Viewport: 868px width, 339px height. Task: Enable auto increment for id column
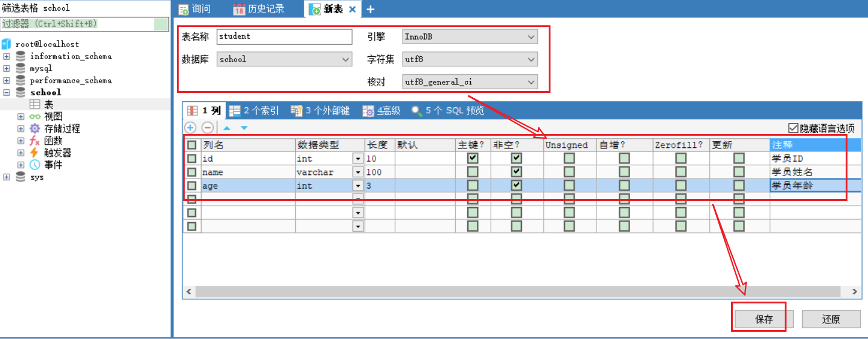(624, 158)
